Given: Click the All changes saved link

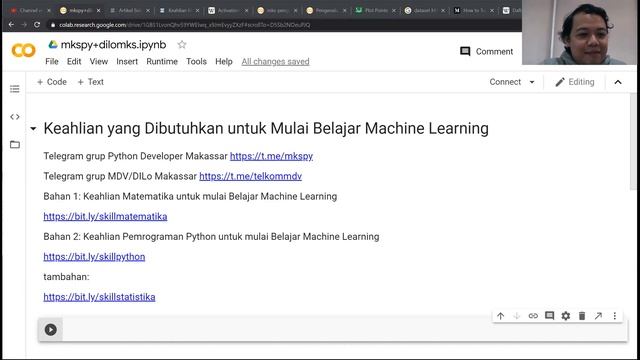Looking at the screenshot, I should point(276,62).
